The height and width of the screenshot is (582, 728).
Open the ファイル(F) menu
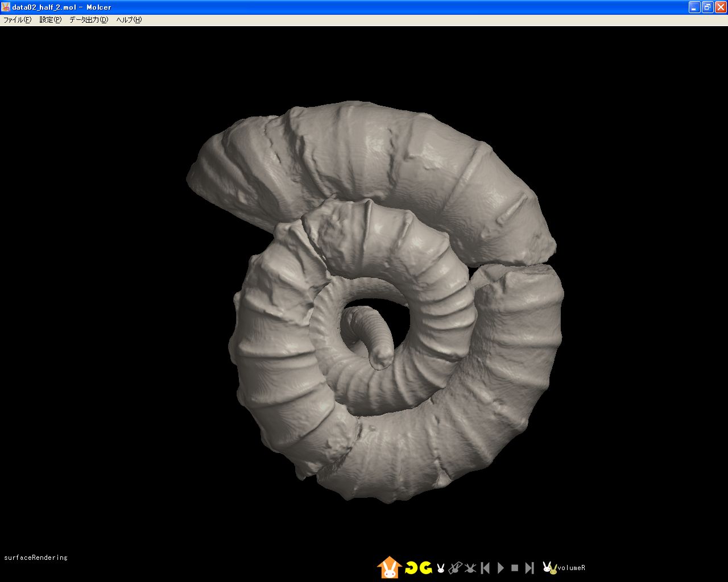17,20
